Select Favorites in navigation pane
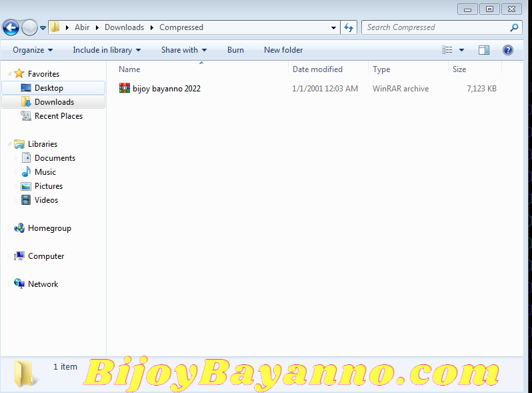532x393 pixels. pos(43,73)
